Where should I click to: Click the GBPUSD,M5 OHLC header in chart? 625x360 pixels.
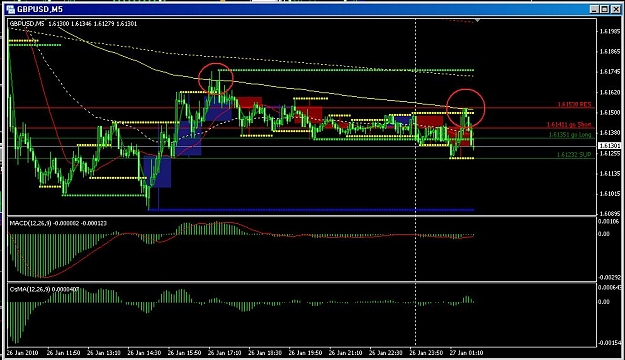(x=73, y=24)
